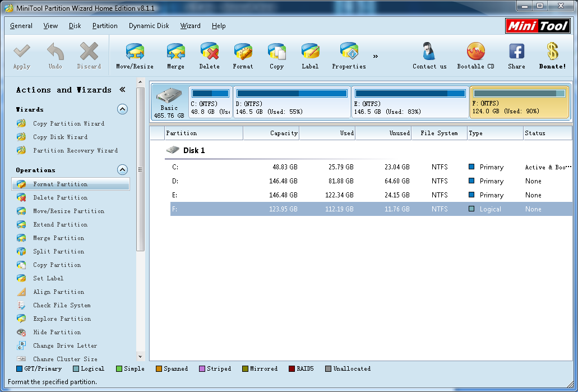This screenshot has height=392, width=578.
Task: Open the Properties toolbar icon
Action: (349, 51)
